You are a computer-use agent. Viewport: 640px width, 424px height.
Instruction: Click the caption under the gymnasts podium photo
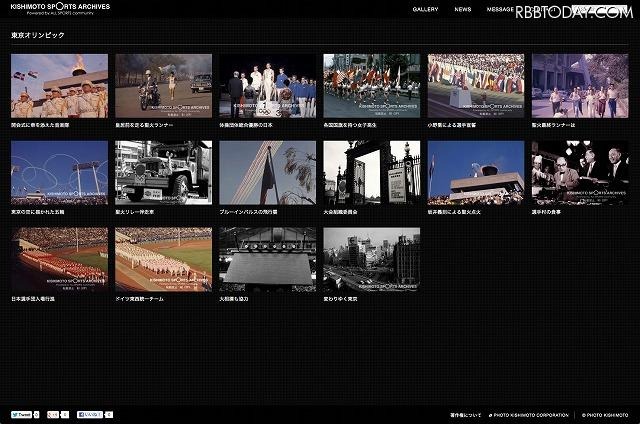click(246, 125)
